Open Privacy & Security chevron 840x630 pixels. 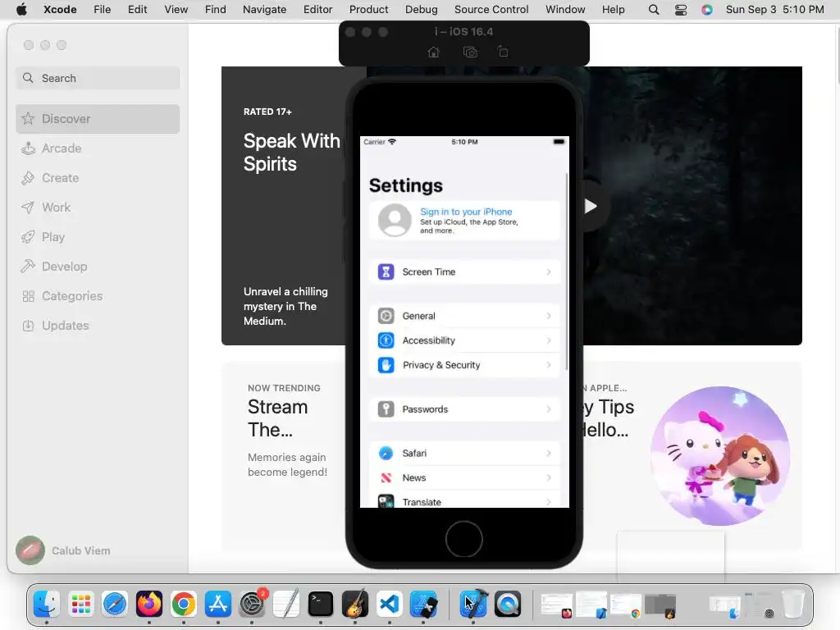[x=549, y=365]
